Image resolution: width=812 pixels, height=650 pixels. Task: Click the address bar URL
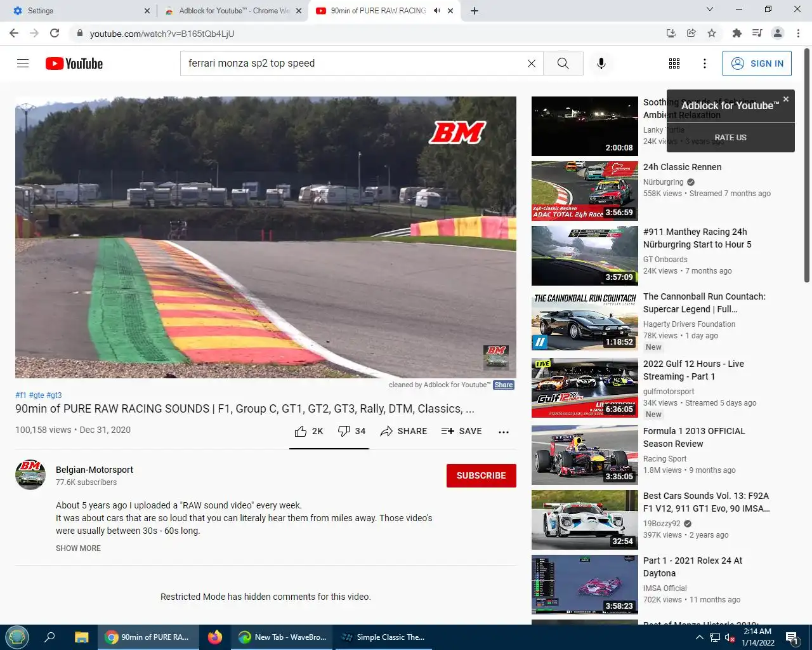pos(162,33)
